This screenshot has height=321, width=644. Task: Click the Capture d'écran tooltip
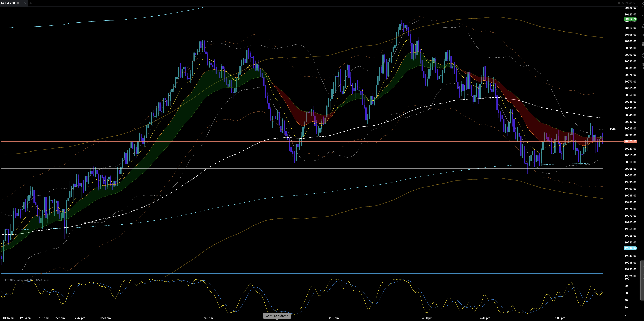tap(277, 316)
